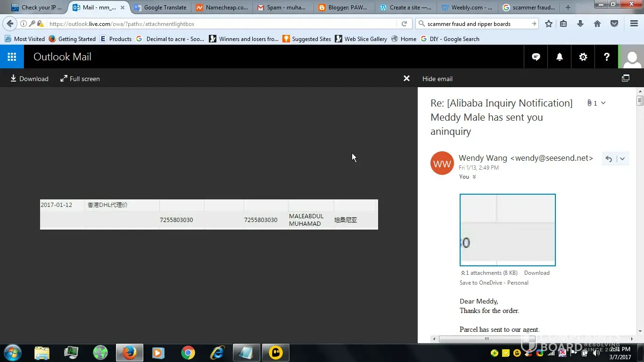Open the settings gear in Outlook
The width and height of the screenshot is (644, 362).
583,57
